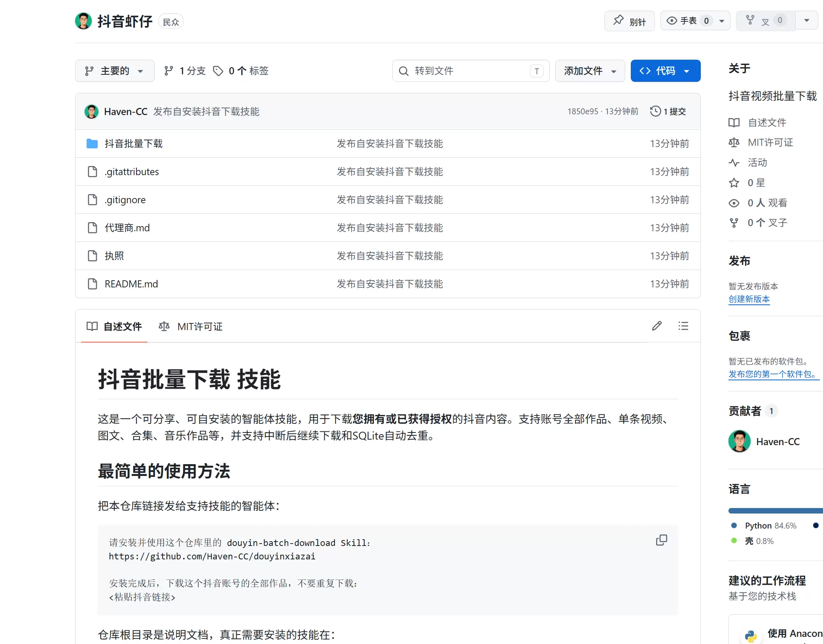Click the commit message in .gitignore row
Screen dimensions: 823x644
(390, 200)
